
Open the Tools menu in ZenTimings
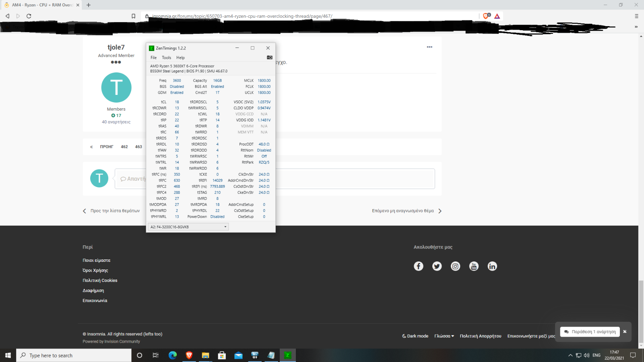[166, 58]
